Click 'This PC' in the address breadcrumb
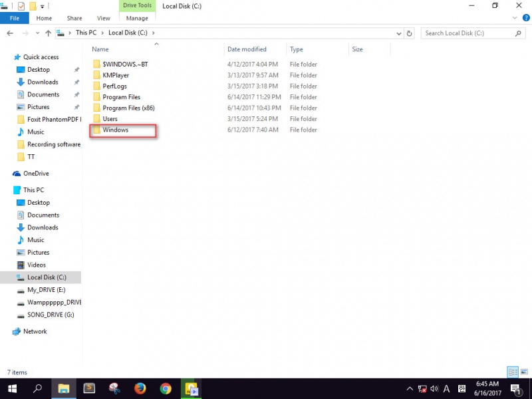Image resolution: width=532 pixels, height=399 pixels. coord(86,33)
